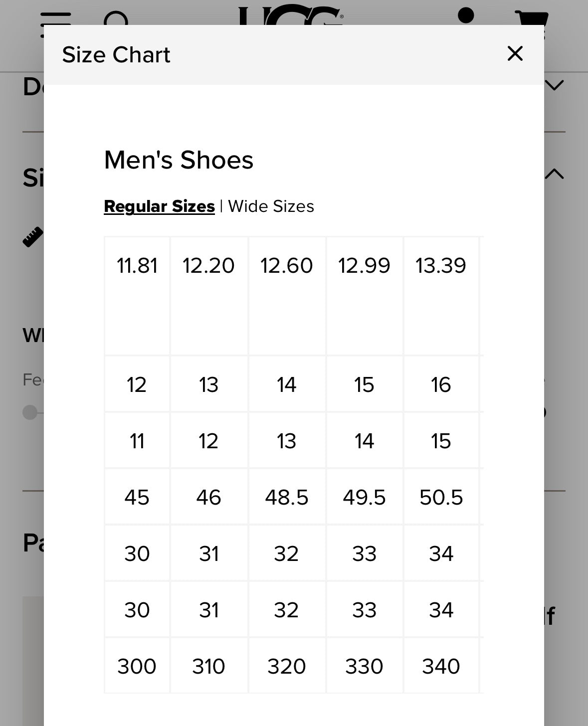The width and height of the screenshot is (588, 726).
Task: Click the 48.5 size cell
Action: click(x=287, y=497)
